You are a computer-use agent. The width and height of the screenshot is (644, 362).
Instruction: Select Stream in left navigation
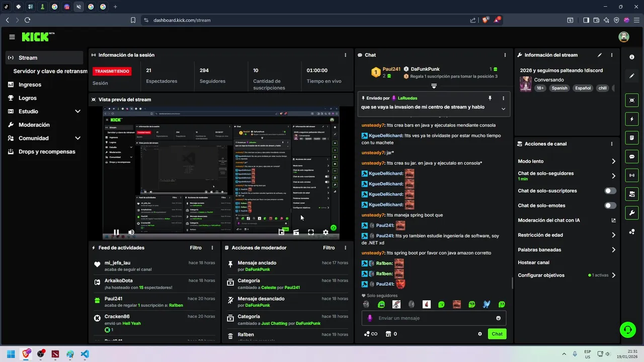coord(45,58)
